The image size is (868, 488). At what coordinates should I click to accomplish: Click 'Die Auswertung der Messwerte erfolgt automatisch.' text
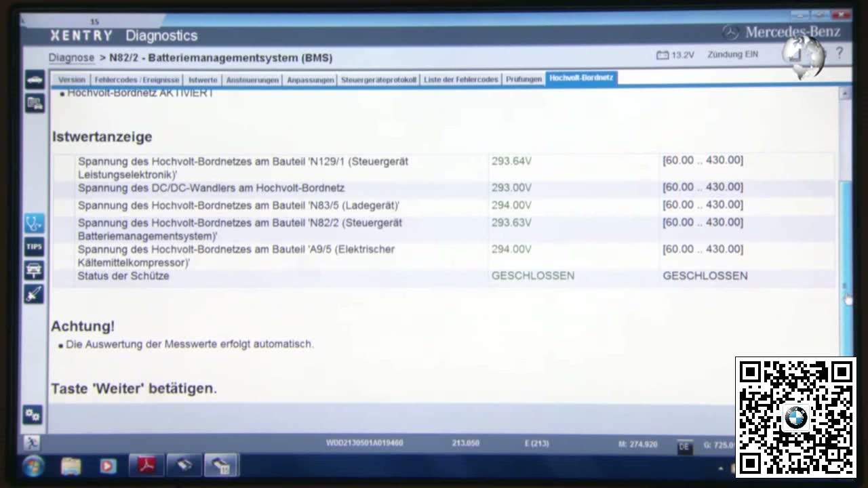pos(190,344)
